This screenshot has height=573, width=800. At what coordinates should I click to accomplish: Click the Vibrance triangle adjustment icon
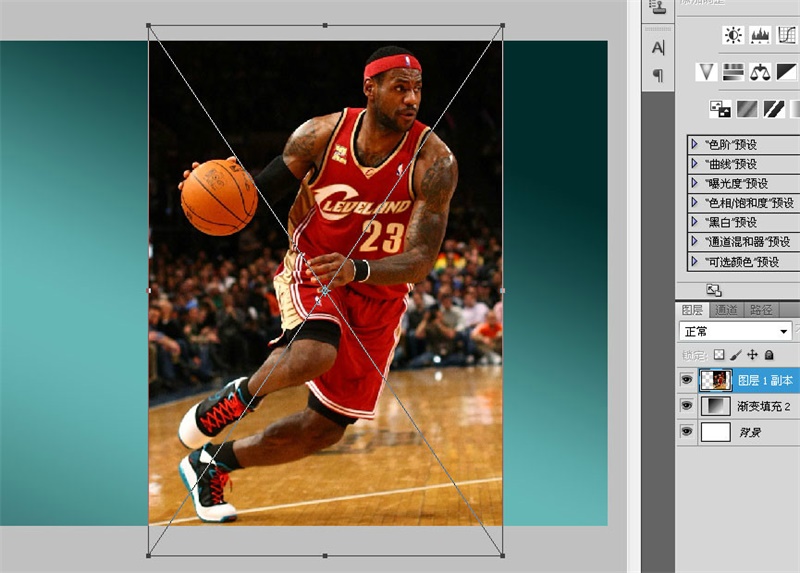tap(707, 72)
